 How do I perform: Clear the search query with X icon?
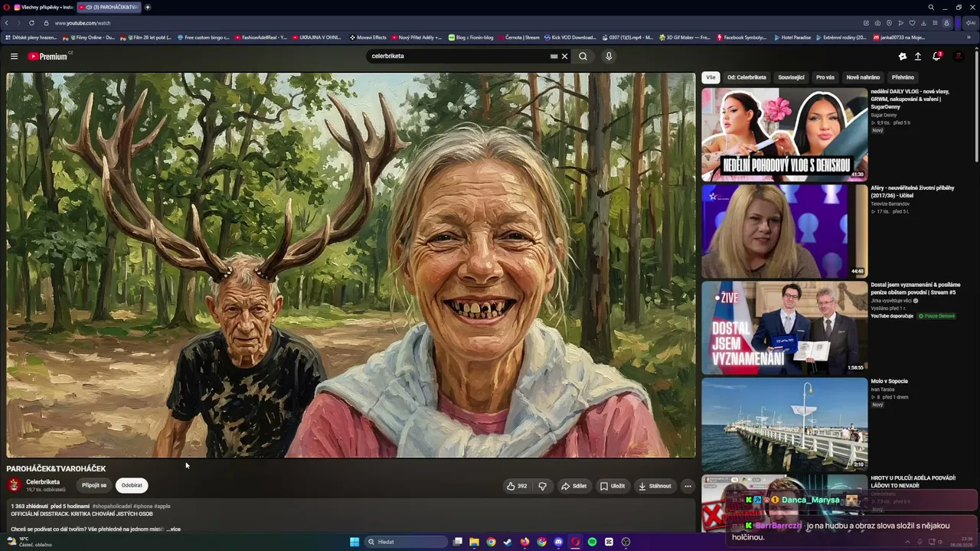565,56
